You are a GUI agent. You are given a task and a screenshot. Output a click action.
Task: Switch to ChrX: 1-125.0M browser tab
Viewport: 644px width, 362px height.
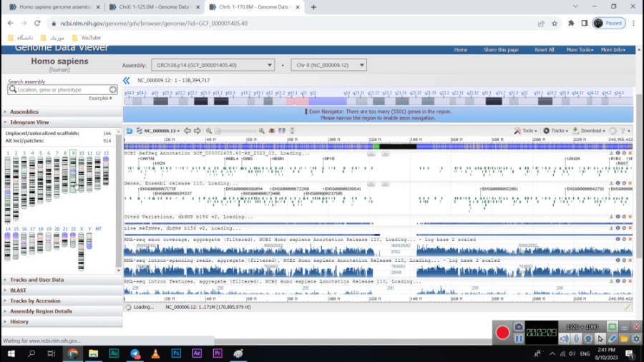click(155, 7)
